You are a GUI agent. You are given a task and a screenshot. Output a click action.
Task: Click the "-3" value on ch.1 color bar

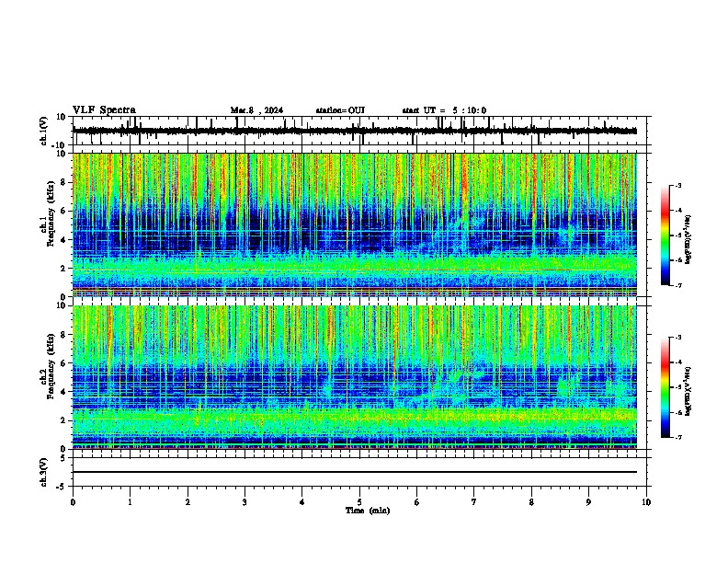point(677,185)
